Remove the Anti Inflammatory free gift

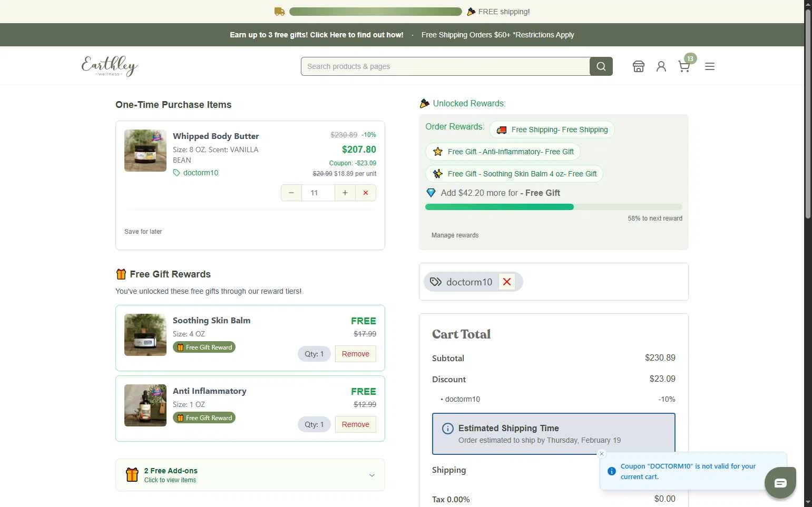tap(355, 424)
